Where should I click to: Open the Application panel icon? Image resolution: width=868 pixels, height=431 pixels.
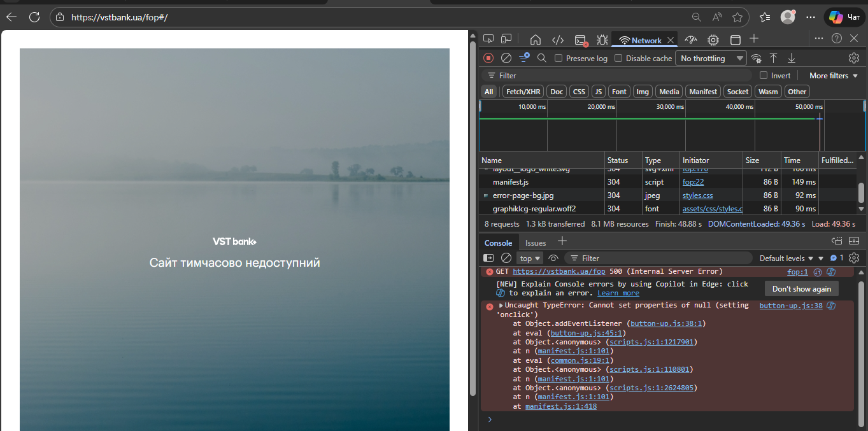tap(735, 40)
